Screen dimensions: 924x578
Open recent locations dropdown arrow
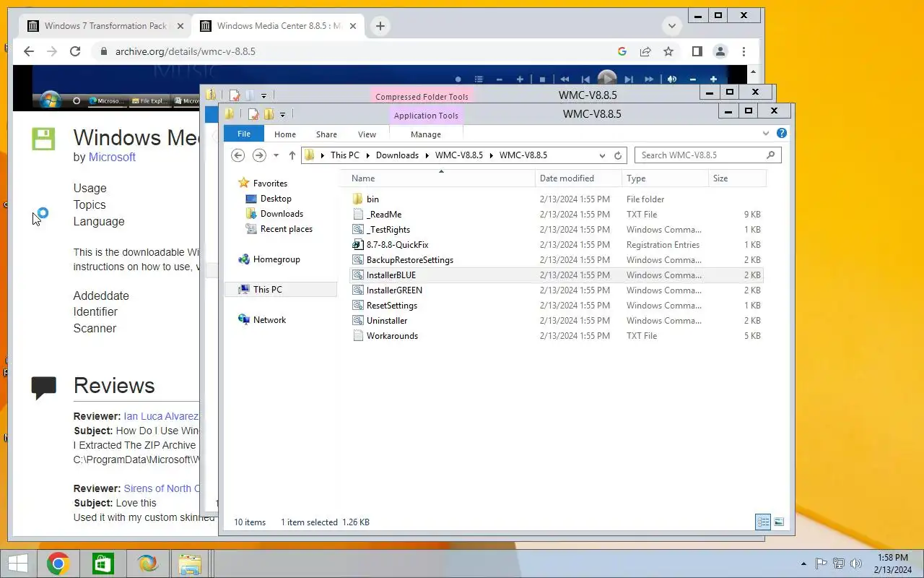[x=276, y=155]
